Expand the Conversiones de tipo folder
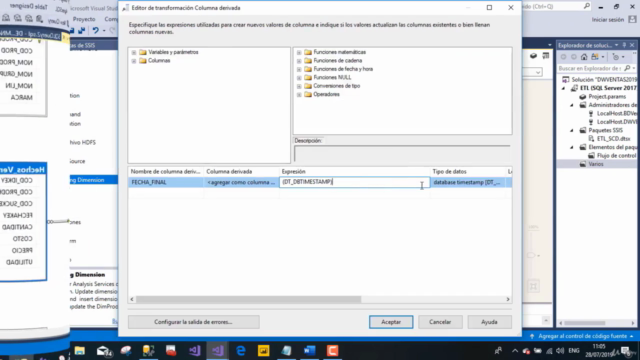The width and height of the screenshot is (640, 360). coord(299,86)
